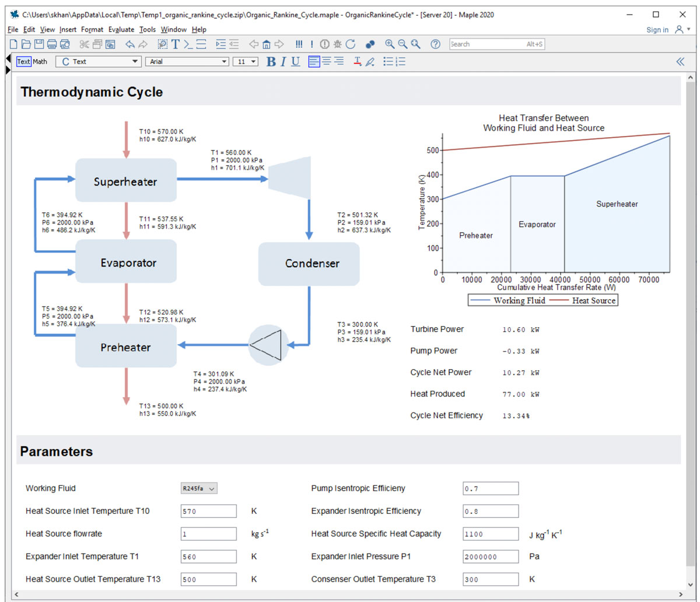Image resolution: width=700 pixels, height=602 pixels.
Task: Click the Print icon in toolbar
Action: click(52, 44)
